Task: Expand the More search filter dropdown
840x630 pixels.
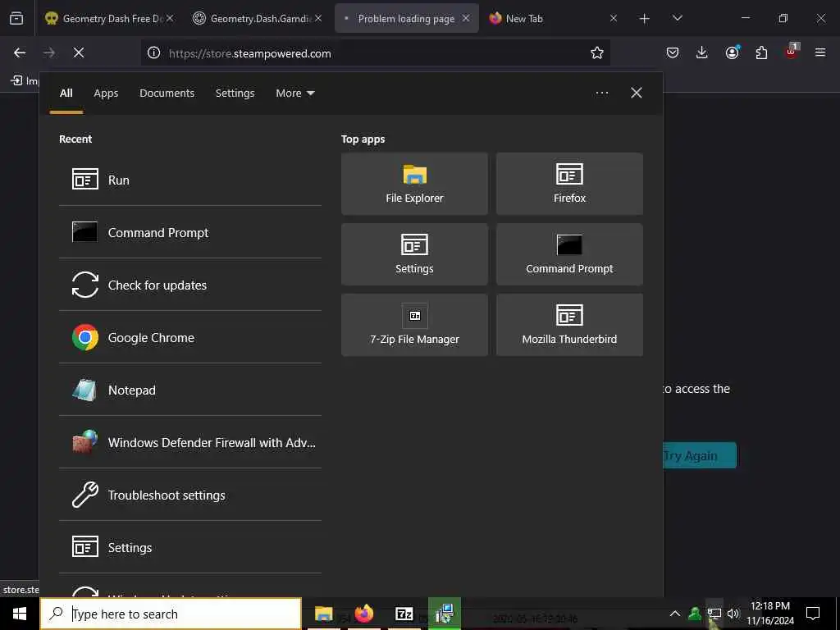Action: click(x=295, y=94)
